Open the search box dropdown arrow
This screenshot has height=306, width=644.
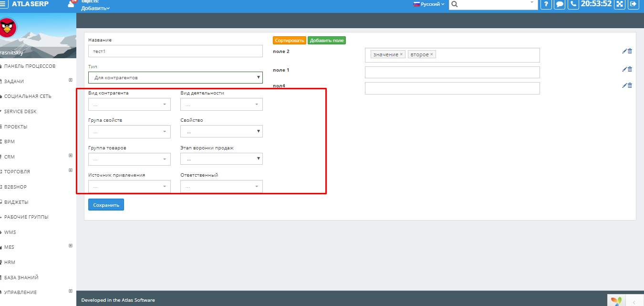point(532,2)
